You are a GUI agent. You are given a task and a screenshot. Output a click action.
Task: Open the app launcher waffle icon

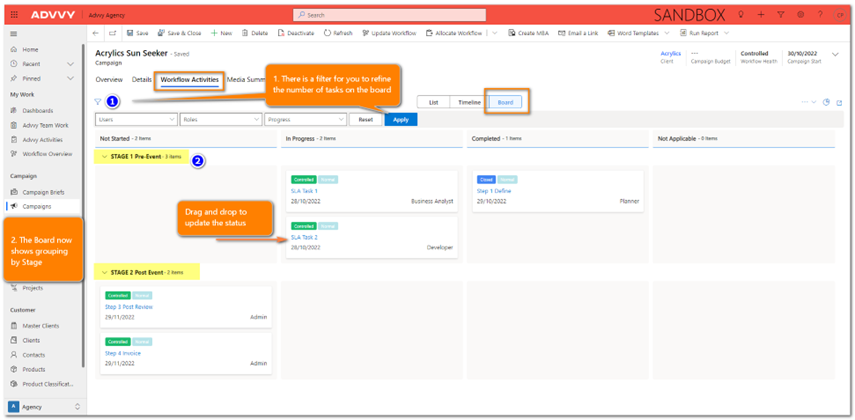[x=14, y=15]
